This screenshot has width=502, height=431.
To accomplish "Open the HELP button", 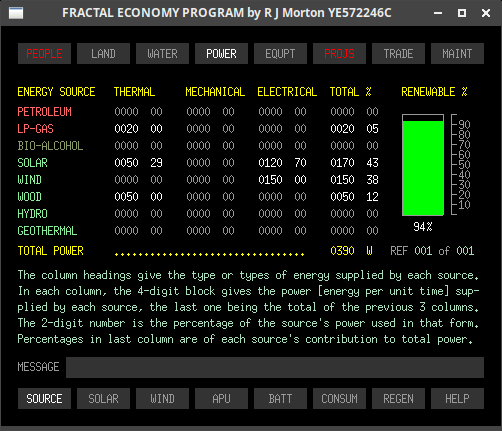I will pyautogui.click(x=457, y=398).
